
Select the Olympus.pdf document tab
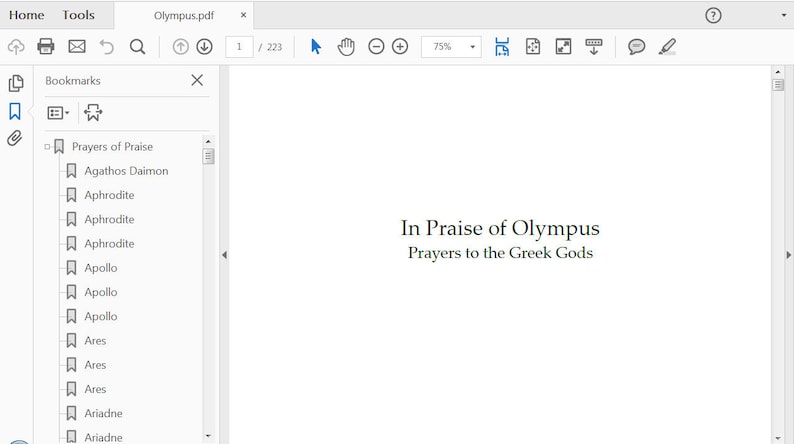[184, 16]
